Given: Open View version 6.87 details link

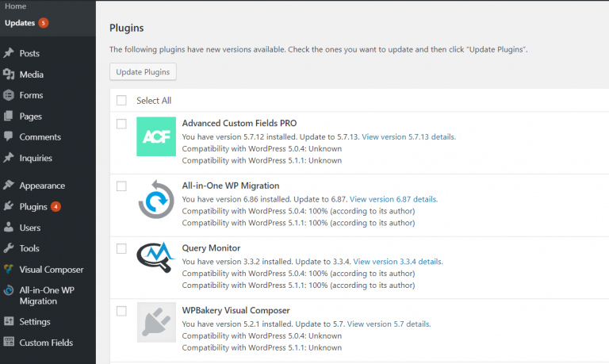Looking at the screenshot, I should tap(393, 199).
